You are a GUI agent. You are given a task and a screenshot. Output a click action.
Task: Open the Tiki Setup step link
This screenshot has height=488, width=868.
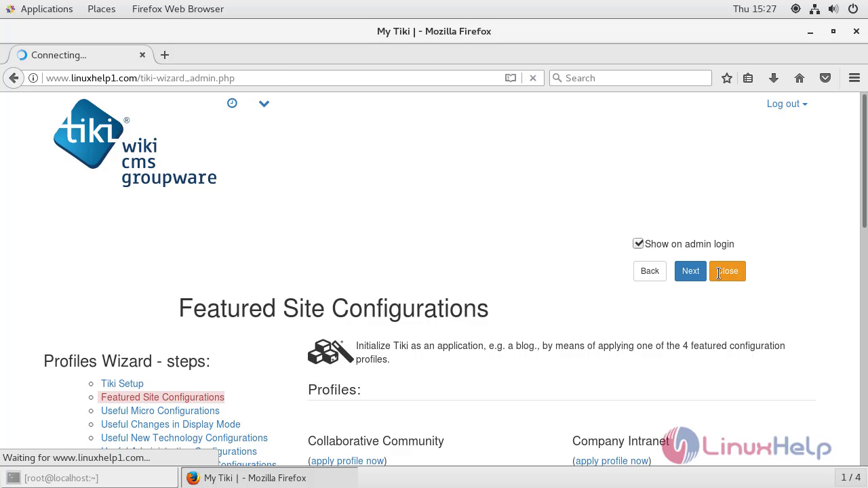click(x=122, y=384)
